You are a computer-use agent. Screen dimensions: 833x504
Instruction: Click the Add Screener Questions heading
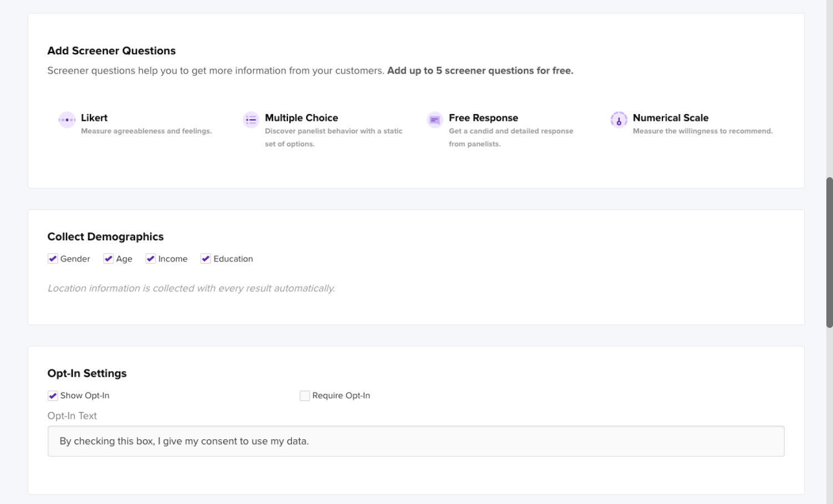tap(111, 50)
